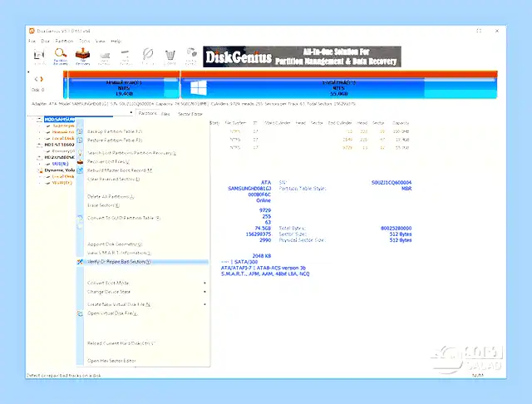
Task: Select Appoint Disk Geometry
Action: [142, 244]
